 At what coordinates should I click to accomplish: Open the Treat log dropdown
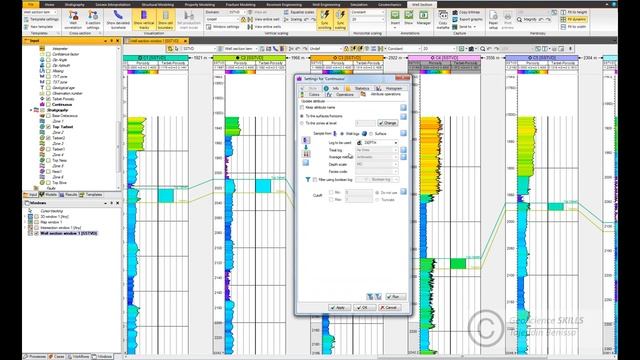click(377, 150)
